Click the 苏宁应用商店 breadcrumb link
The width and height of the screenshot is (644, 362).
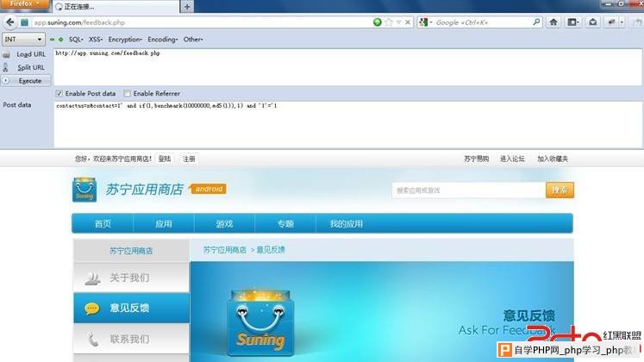[225, 250]
